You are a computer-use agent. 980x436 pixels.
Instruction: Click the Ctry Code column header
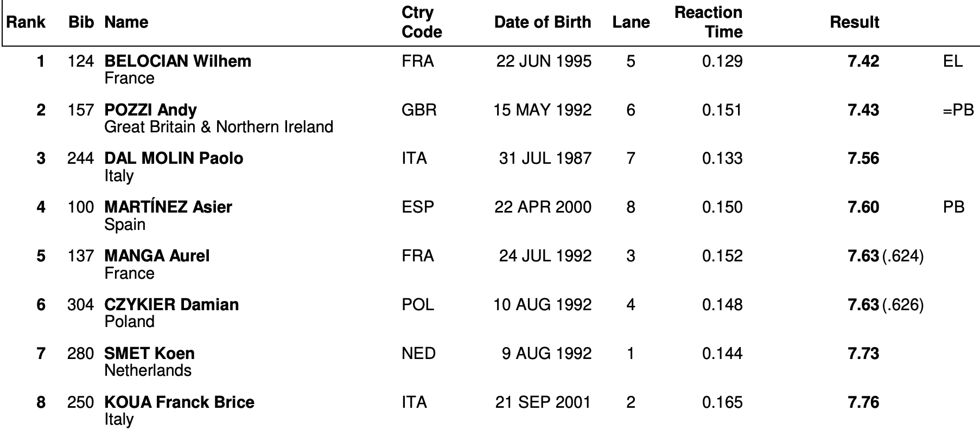pyautogui.click(x=422, y=22)
